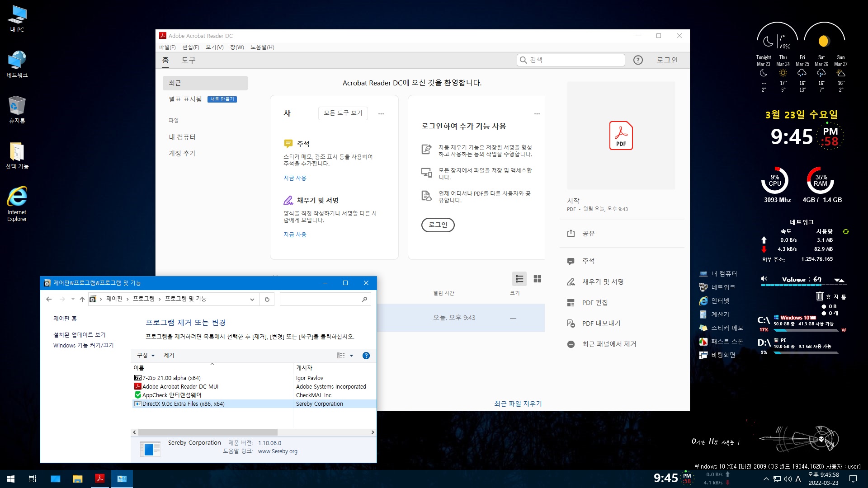Go back in Control Panel window

pos(49,299)
